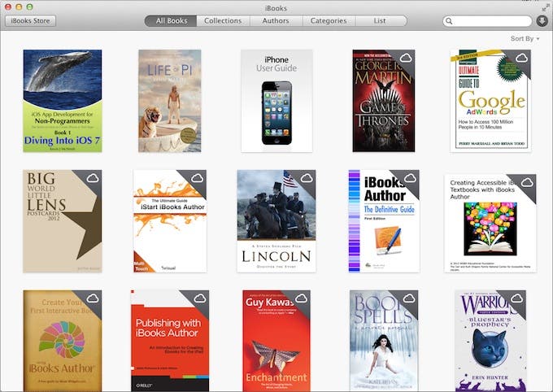Open the Life of Pi book
Viewport: 553px width, 392px height.
tap(170, 101)
